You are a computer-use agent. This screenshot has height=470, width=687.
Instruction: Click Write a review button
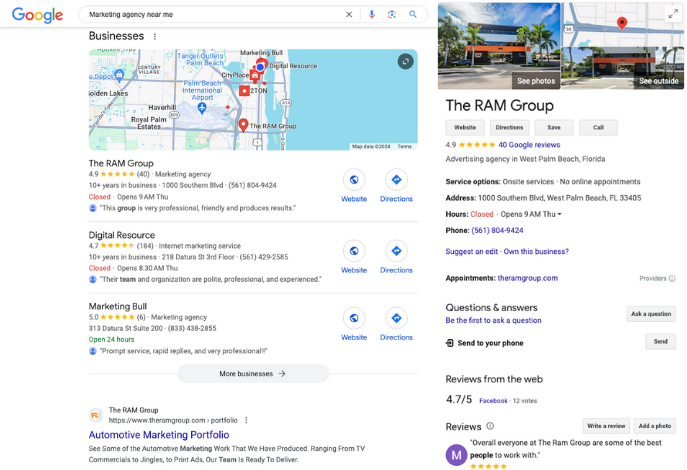tap(606, 426)
